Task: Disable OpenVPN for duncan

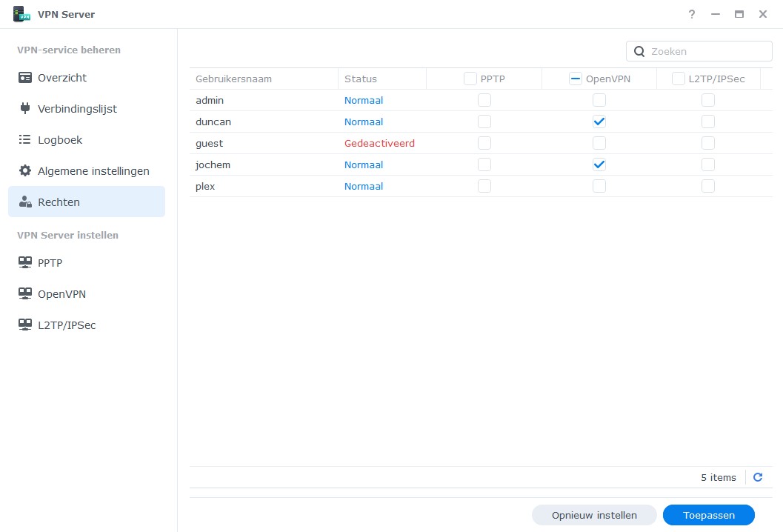Action: tap(599, 122)
